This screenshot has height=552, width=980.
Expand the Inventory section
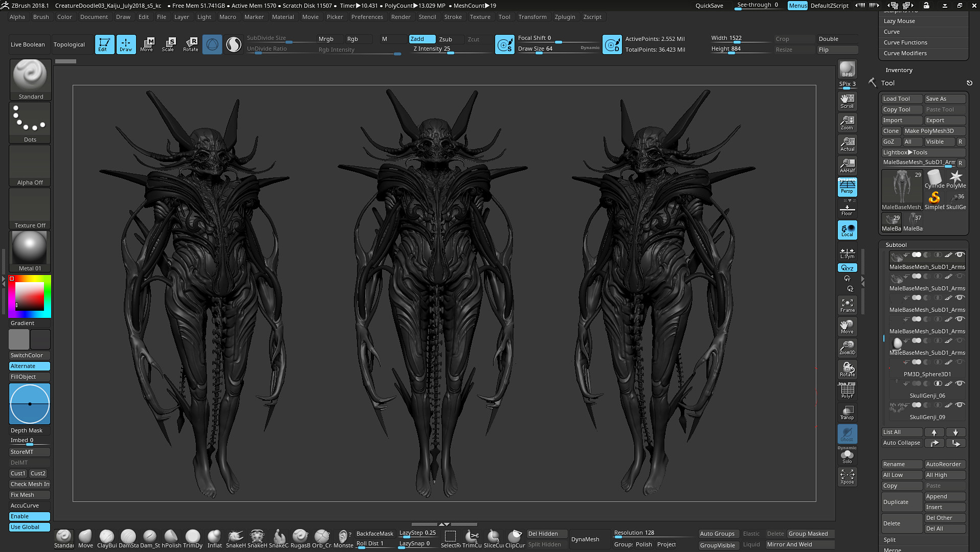899,70
